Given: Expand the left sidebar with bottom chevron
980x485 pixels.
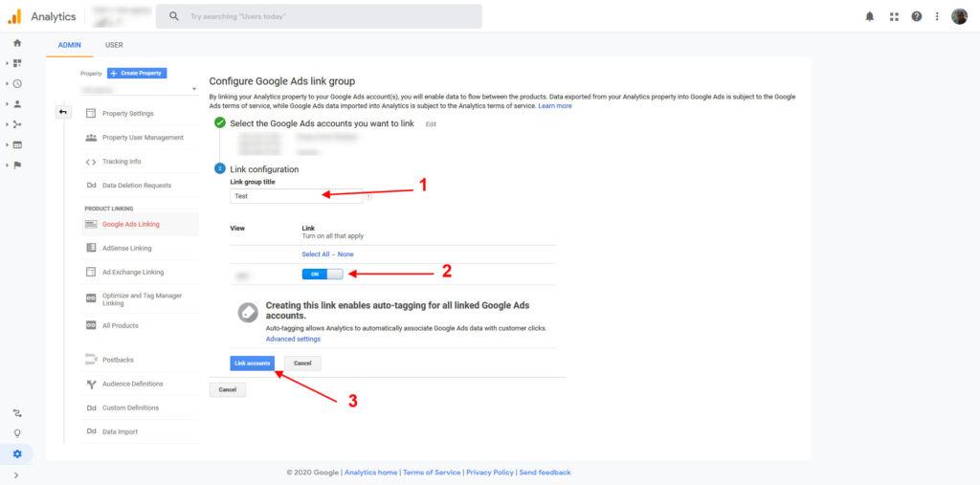Looking at the screenshot, I should (x=17, y=475).
